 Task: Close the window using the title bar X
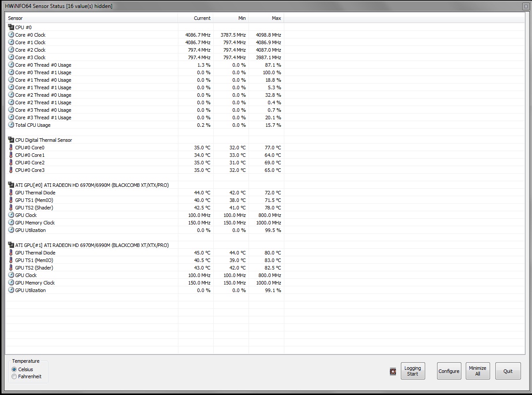coord(525,6)
